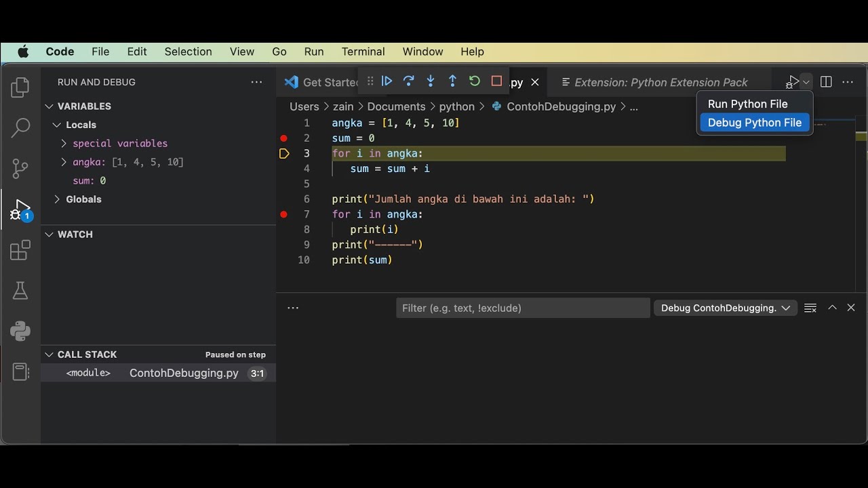Click Step Out in debug toolbar
The height and width of the screenshot is (488, 868).
tap(452, 81)
